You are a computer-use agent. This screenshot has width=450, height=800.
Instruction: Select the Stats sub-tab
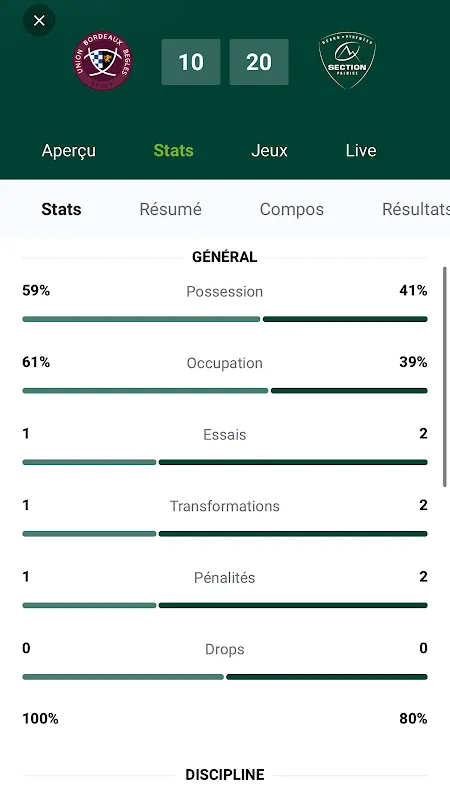pos(61,209)
